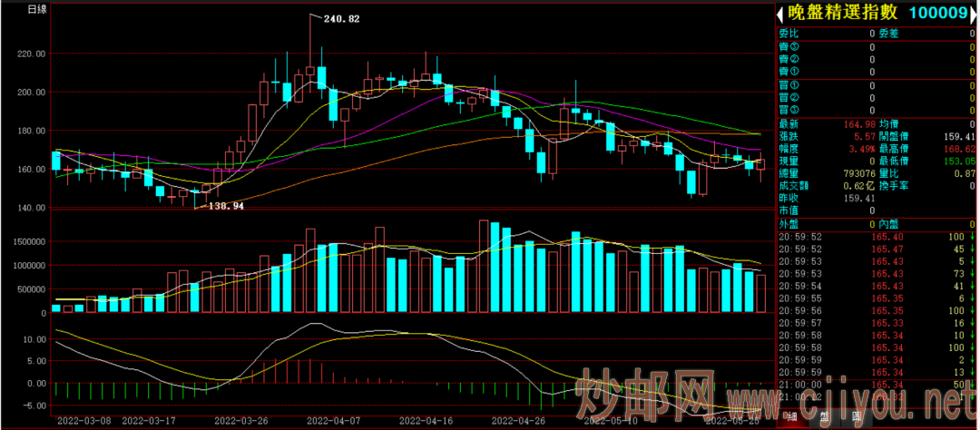Select the 細 (detail) tab at bottom
980x430 pixels.
tap(792, 418)
